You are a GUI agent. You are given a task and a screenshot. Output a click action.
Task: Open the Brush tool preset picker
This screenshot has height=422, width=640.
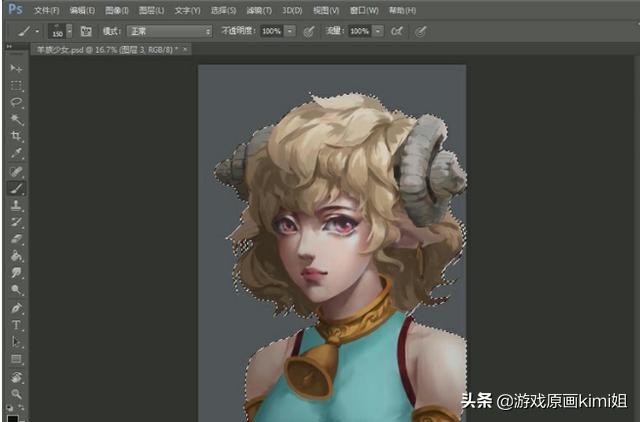(28, 31)
